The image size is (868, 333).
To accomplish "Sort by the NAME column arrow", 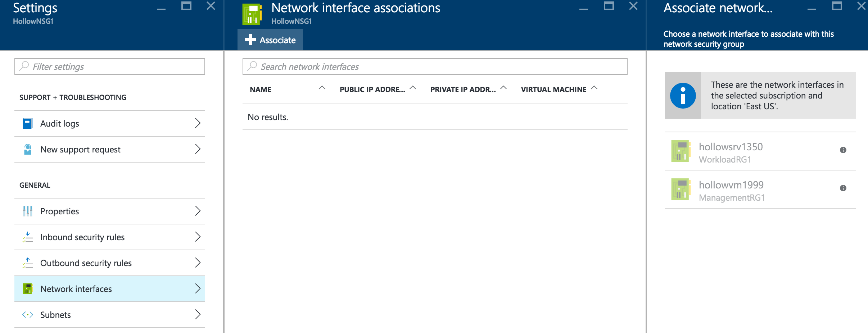I will pos(322,88).
